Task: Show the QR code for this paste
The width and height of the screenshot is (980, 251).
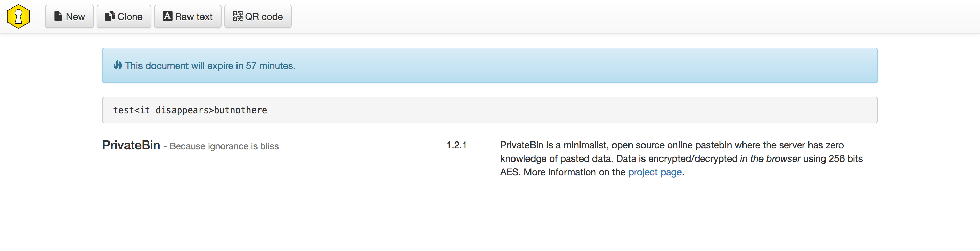Action: pyautogui.click(x=258, y=16)
